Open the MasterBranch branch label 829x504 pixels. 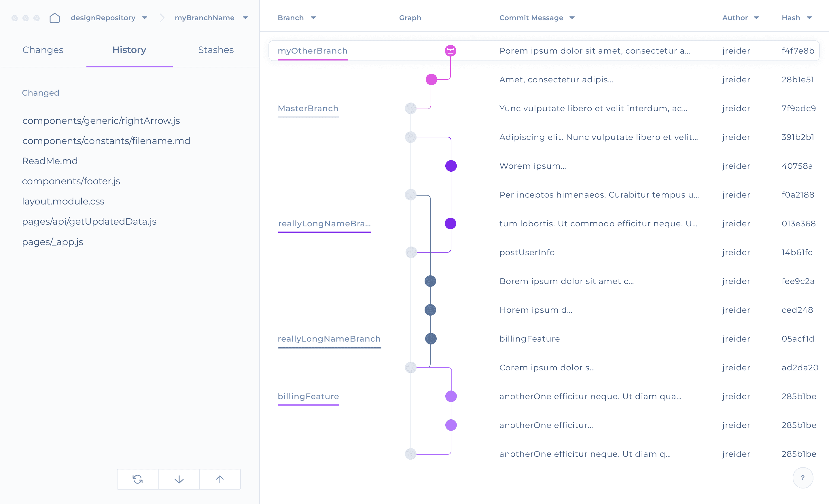point(308,108)
